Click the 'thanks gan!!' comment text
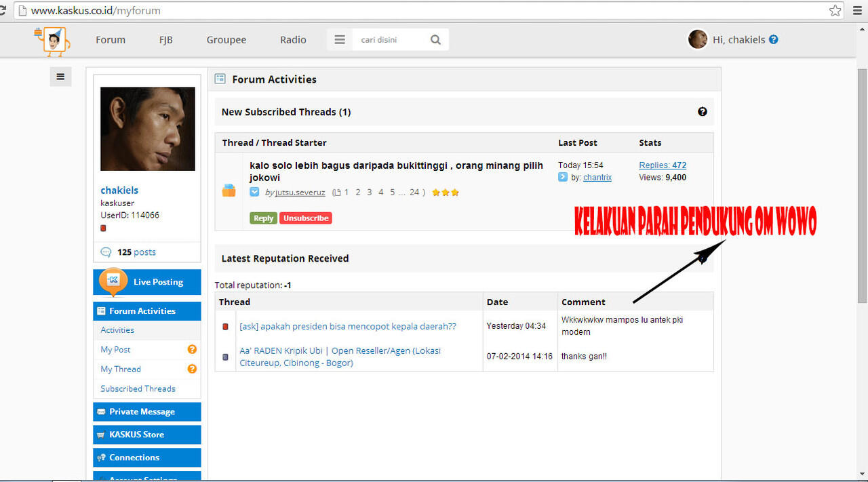The image size is (868, 482). 584,357
